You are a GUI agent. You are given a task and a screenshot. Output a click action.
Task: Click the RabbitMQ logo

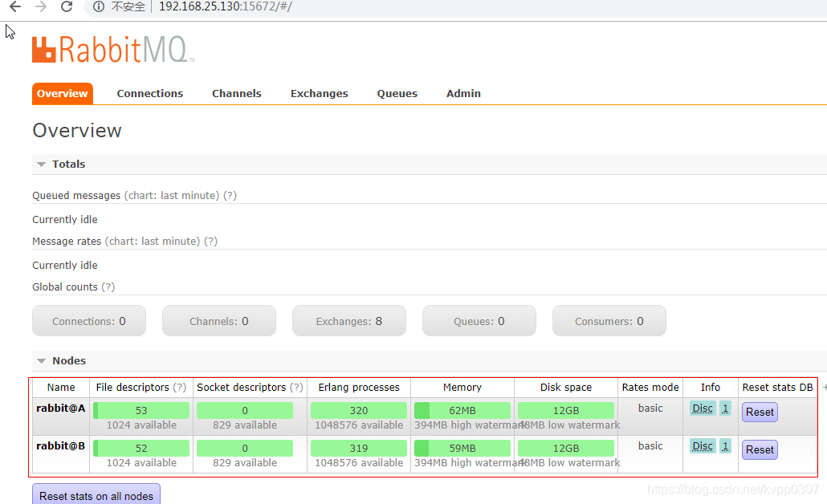[113, 50]
